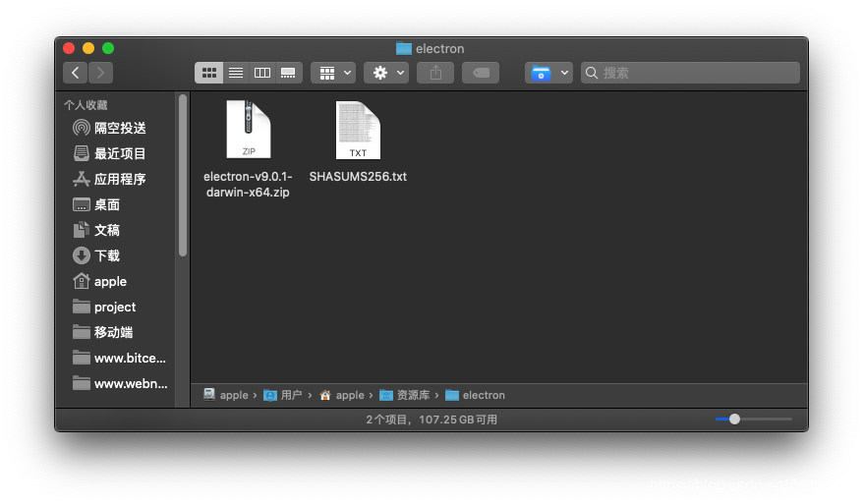Switch to icon grid view
Screen dimensions: 863x504
point(209,73)
